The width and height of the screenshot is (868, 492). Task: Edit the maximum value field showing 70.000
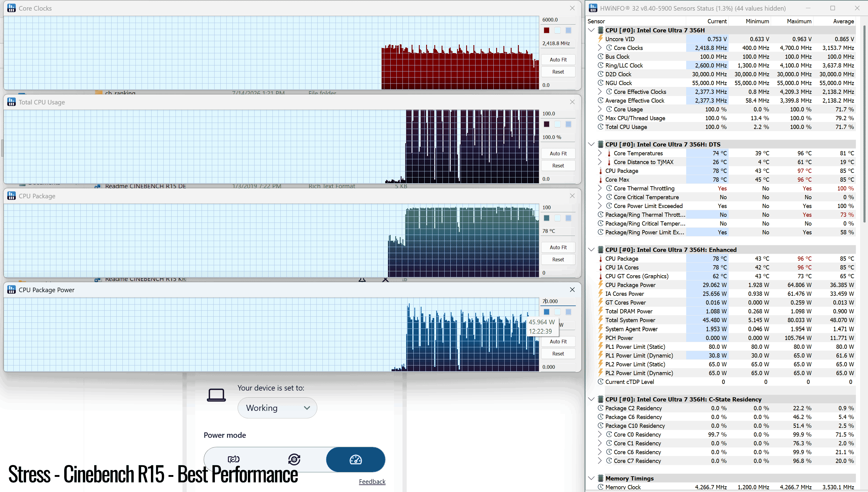click(558, 301)
